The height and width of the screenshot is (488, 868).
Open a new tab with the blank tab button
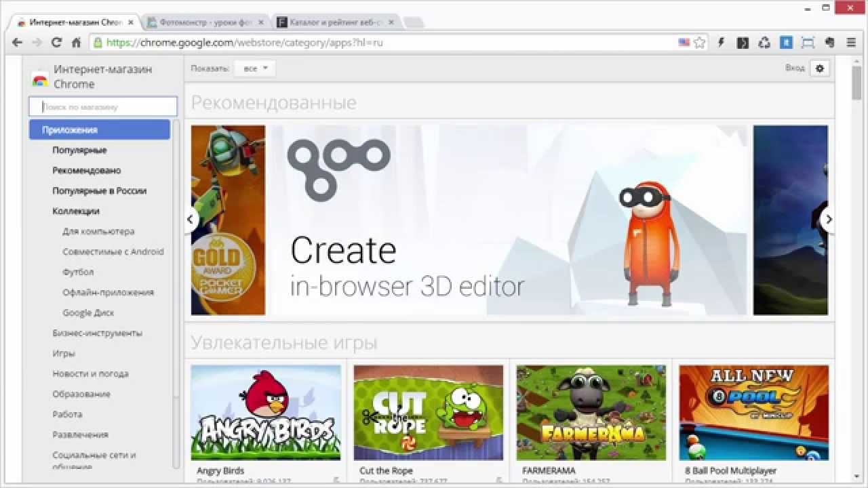pyautogui.click(x=414, y=22)
